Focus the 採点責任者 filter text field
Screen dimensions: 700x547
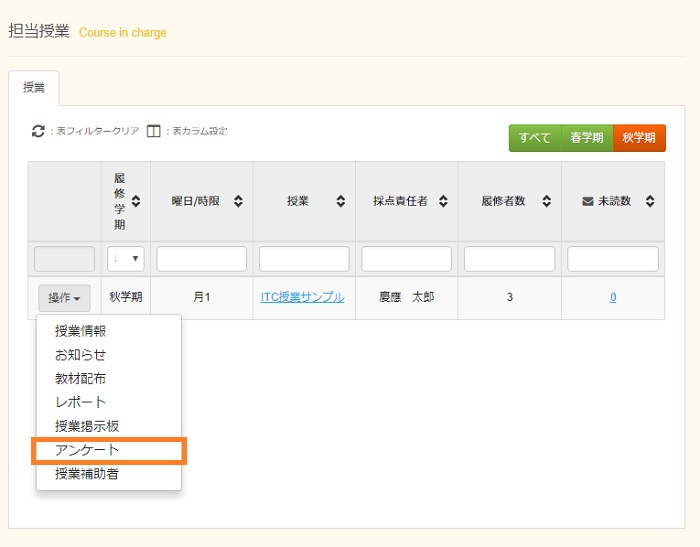406,259
